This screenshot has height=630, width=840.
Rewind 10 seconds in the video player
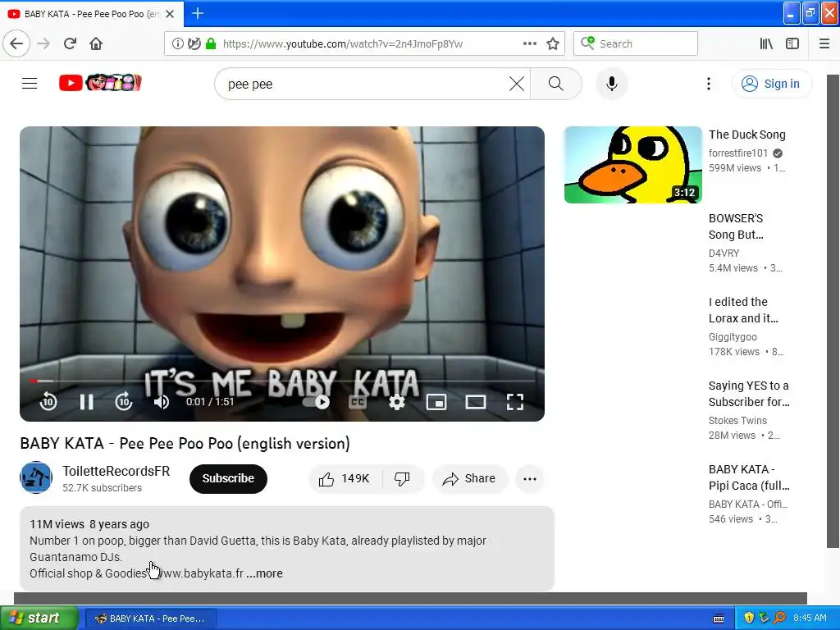tap(48, 401)
